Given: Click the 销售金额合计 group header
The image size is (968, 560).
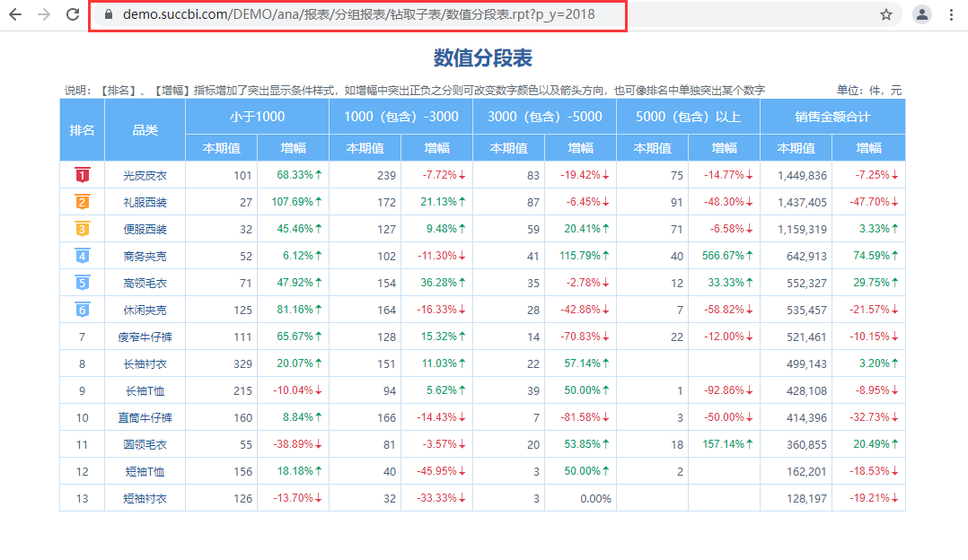Looking at the screenshot, I should [x=832, y=117].
